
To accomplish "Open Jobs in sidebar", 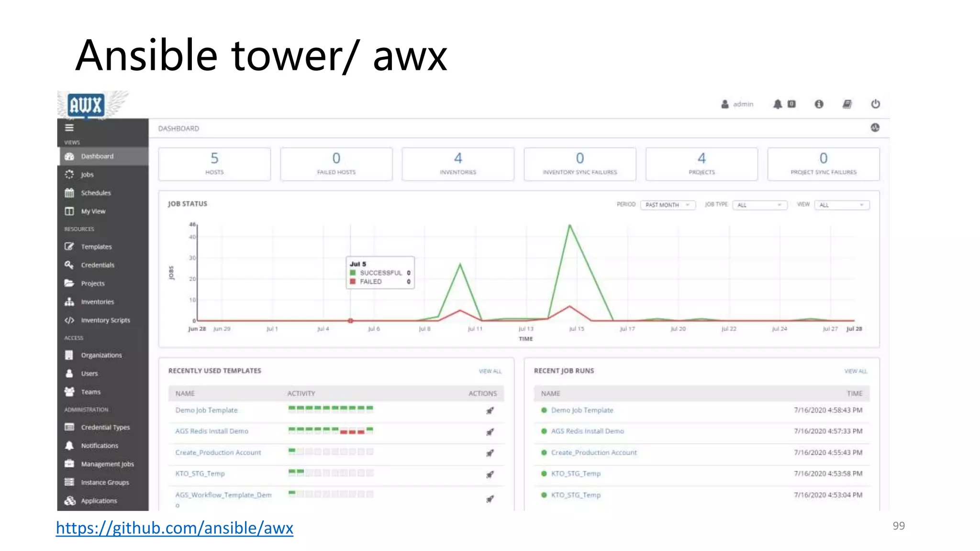I will [x=103, y=175].
